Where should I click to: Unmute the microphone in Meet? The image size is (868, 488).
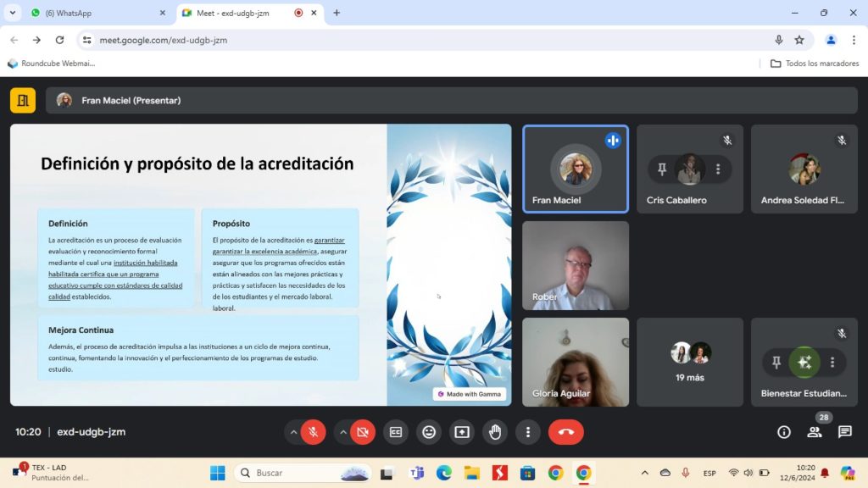pyautogui.click(x=313, y=432)
